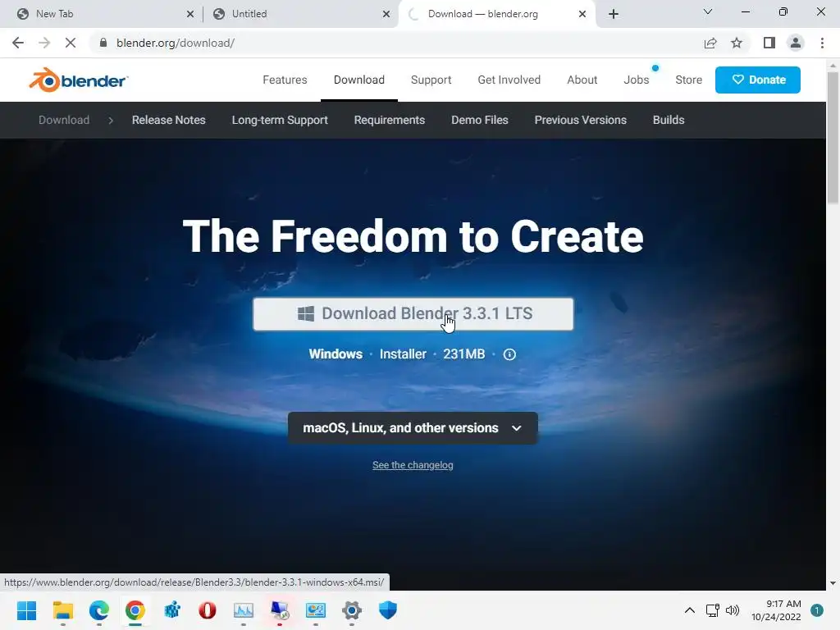Screen dimensions: 840x630
Task: Open the Features menu item
Action: [x=285, y=80]
